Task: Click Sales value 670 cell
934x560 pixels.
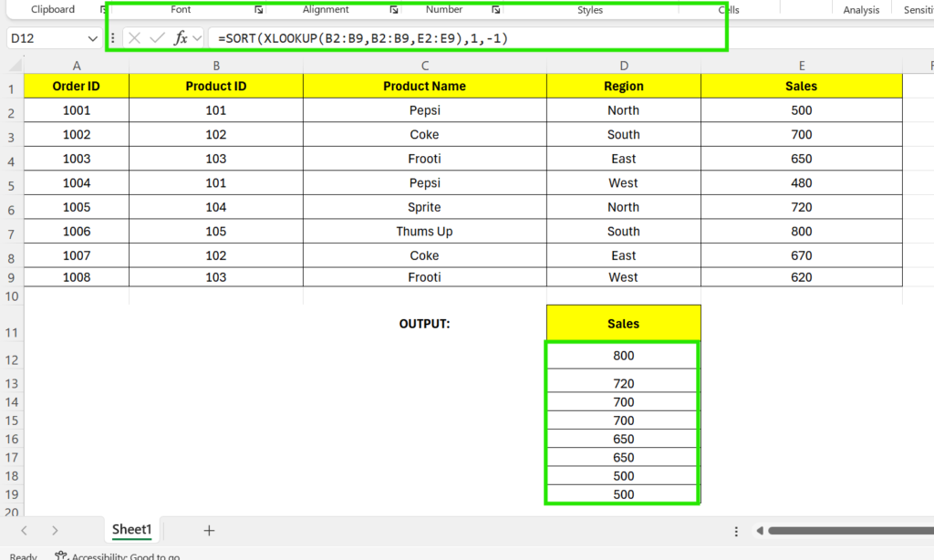Action: [802, 255]
